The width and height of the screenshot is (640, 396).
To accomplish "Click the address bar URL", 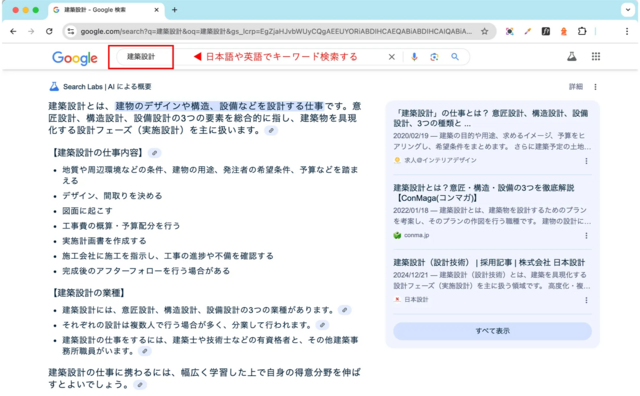I will click(x=276, y=31).
